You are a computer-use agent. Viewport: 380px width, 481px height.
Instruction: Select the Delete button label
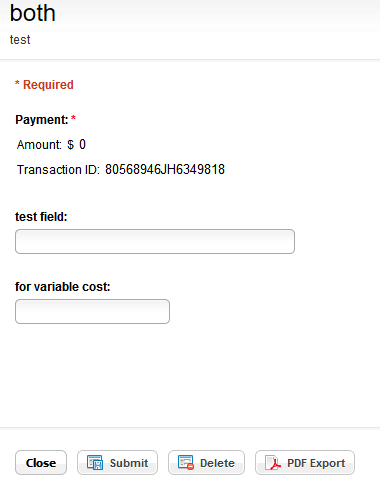tap(217, 463)
